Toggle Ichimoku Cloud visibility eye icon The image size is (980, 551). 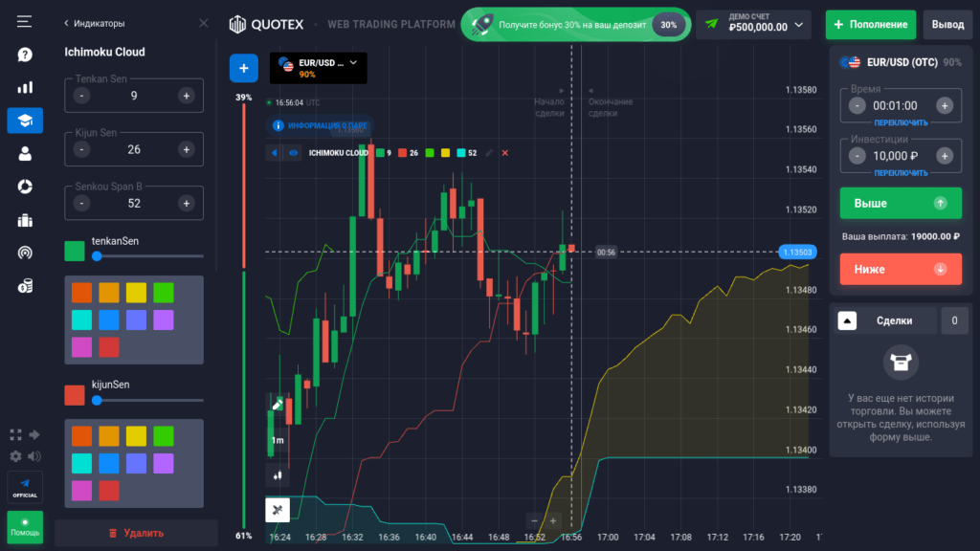tap(294, 152)
